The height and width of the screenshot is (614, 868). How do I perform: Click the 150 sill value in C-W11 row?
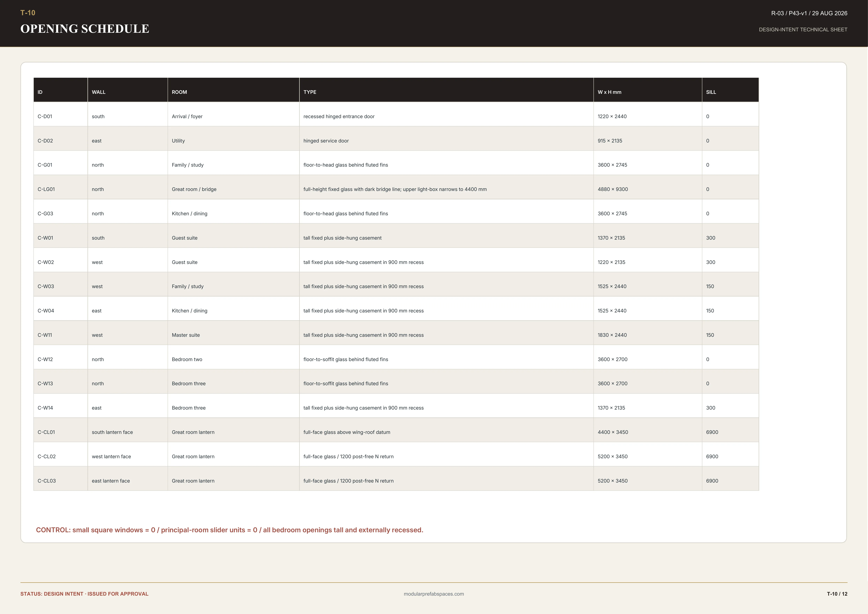[x=730, y=333]
